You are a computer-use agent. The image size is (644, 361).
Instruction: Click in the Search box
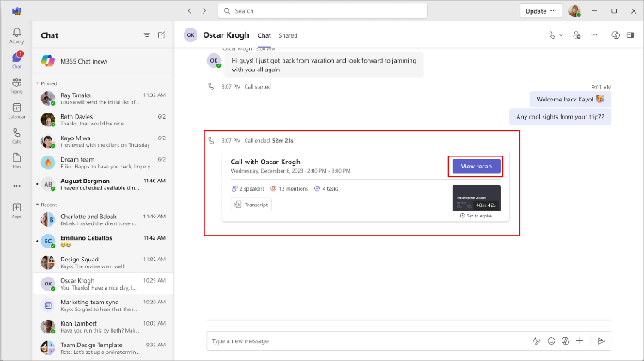tap(322, 11)
